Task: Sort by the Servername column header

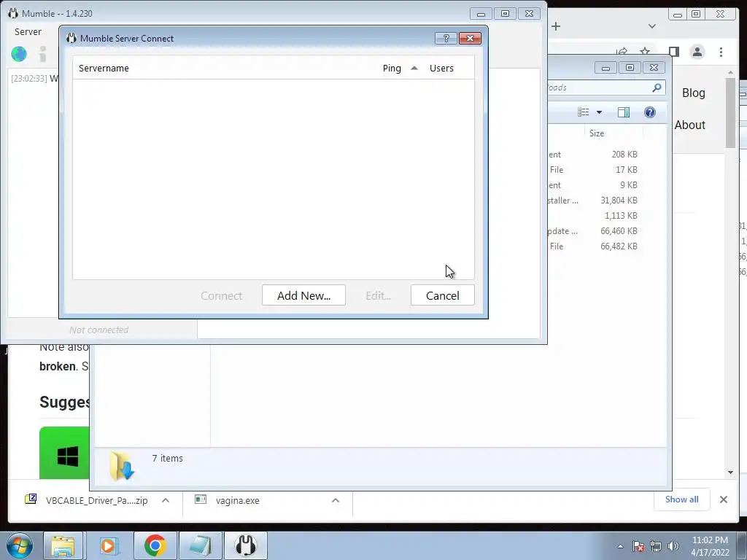Action: tap(104, 68)
